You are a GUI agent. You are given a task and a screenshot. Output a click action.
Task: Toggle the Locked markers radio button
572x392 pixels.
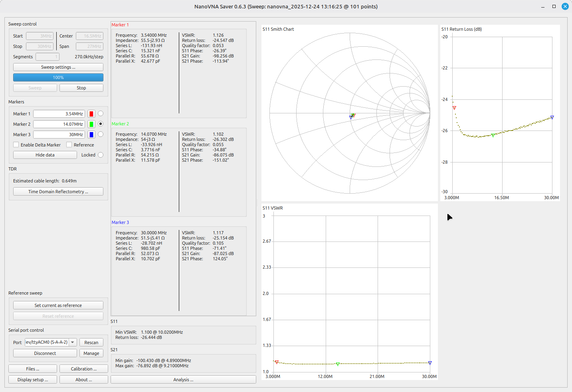click(101, 155)
